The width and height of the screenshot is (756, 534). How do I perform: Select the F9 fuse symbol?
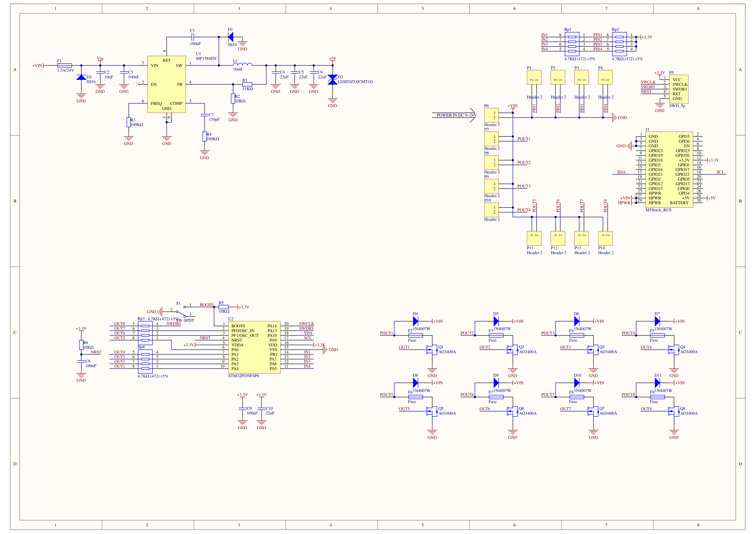click(657, 397)
